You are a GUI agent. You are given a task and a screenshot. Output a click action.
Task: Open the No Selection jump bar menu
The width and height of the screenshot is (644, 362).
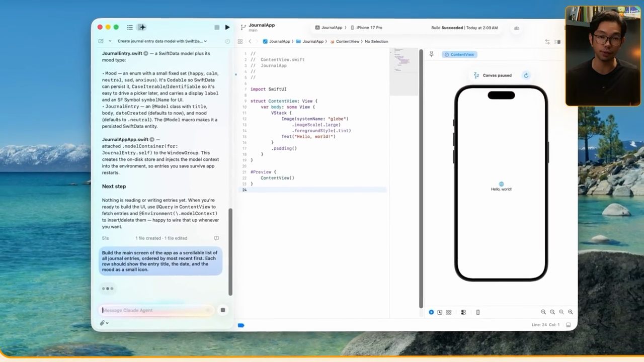376,41
